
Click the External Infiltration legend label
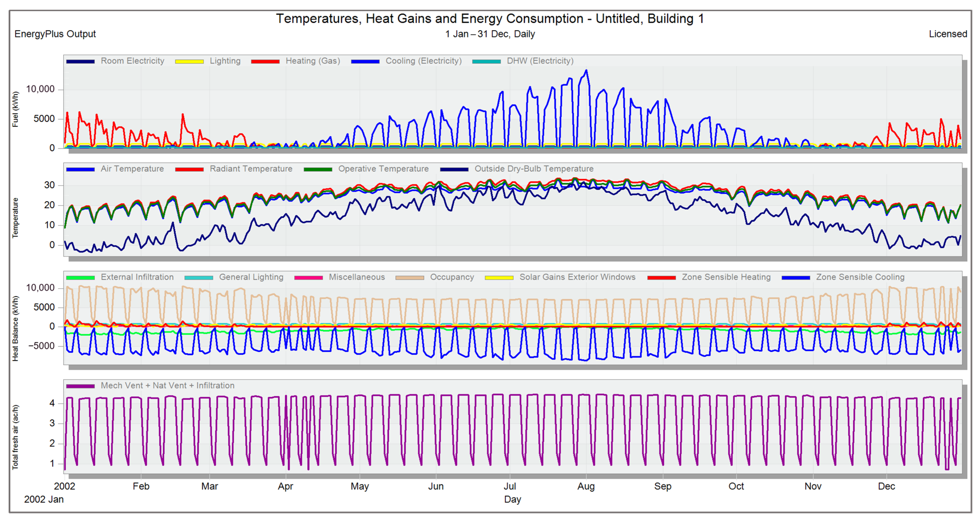[137, 277]
